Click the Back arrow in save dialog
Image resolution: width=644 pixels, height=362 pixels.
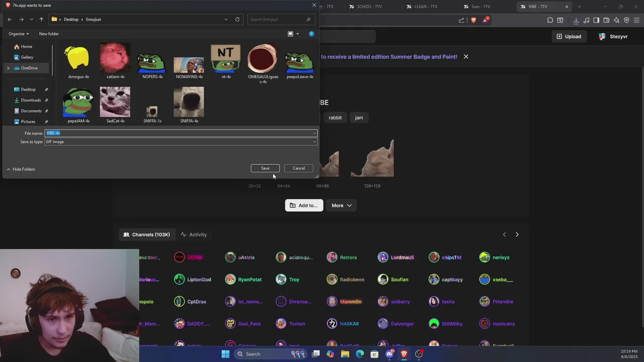pos(10,19)
